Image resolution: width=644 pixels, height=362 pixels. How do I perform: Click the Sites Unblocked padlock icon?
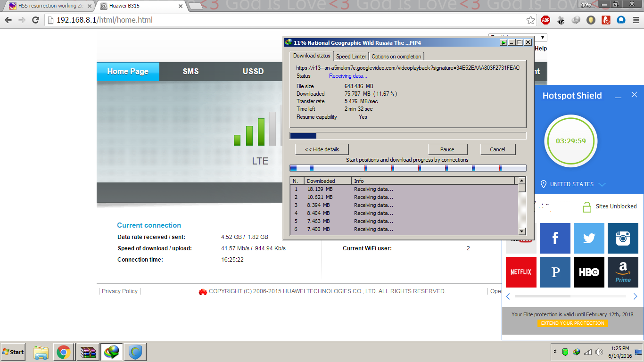587,206
